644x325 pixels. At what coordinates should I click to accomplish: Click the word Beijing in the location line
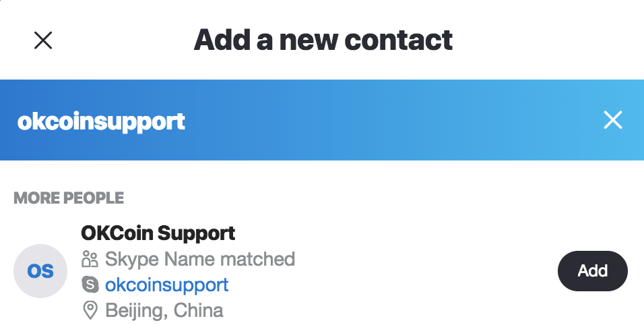click(135, 310)
